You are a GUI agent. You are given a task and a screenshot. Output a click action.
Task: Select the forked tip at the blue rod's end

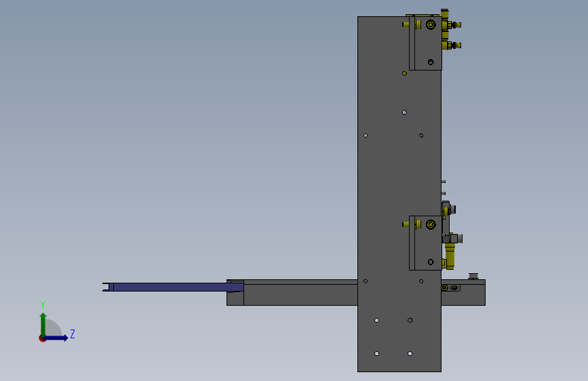108,287
